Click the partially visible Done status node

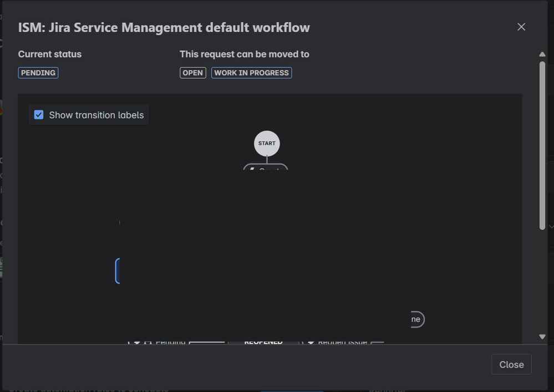pos(416,319)
